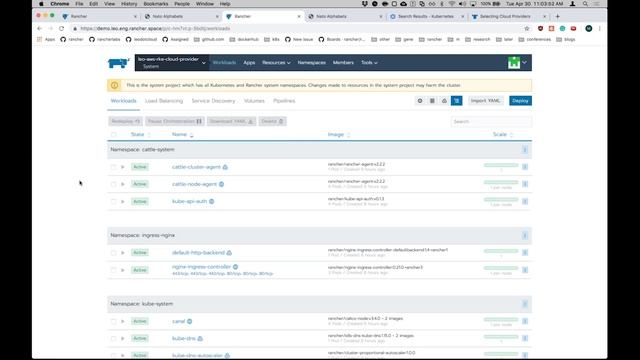
Task: Expand the cattle-node-agent row
Action: coord(122,184)
